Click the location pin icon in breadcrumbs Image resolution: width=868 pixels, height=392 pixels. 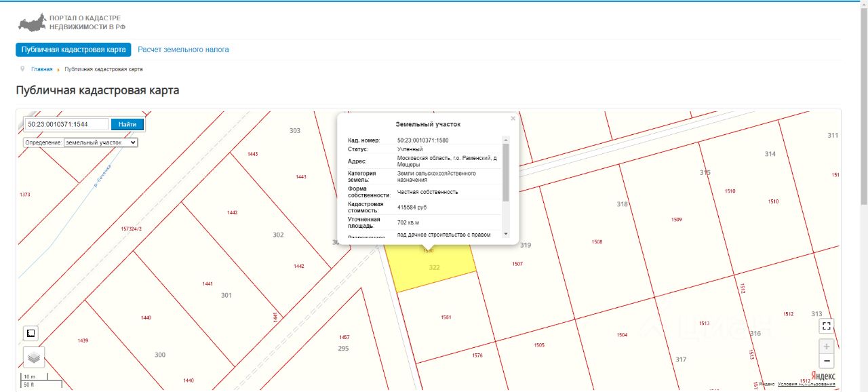(22, 68)
